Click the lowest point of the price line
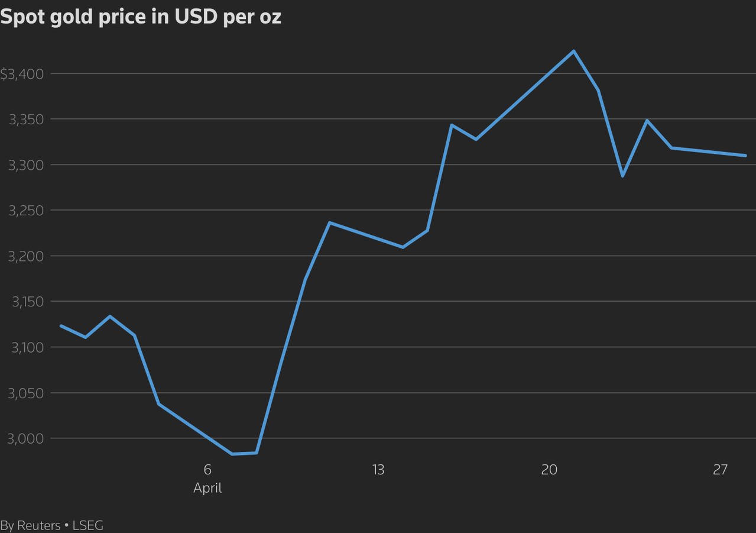The width and height of the screenshot is (756, 533). pos(232,454)
